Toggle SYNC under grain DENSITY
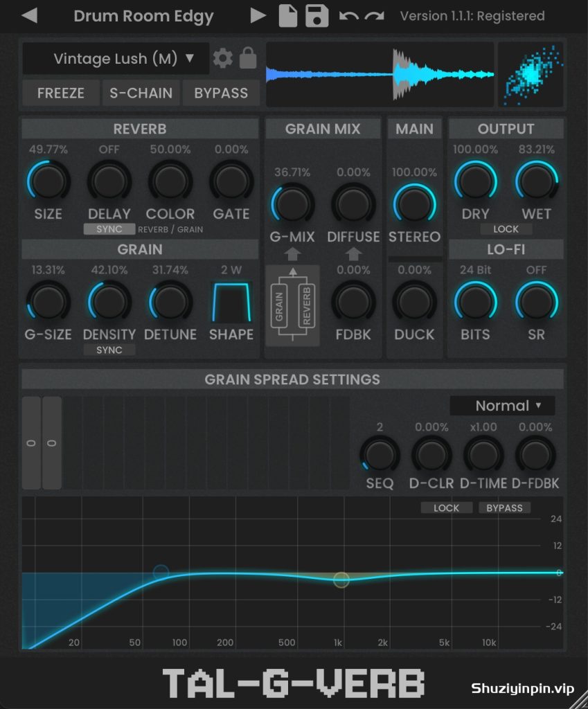Screen dimensions: 588x709 109,350
